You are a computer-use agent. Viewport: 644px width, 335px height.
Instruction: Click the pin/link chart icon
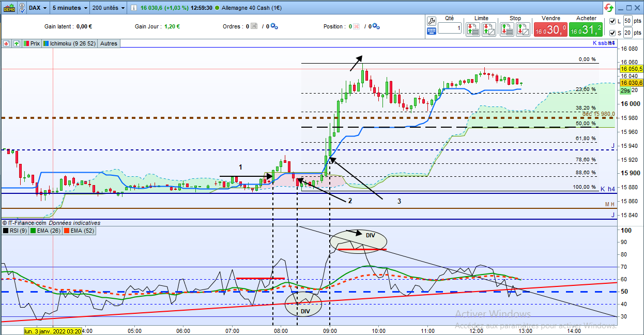[22, 8]
